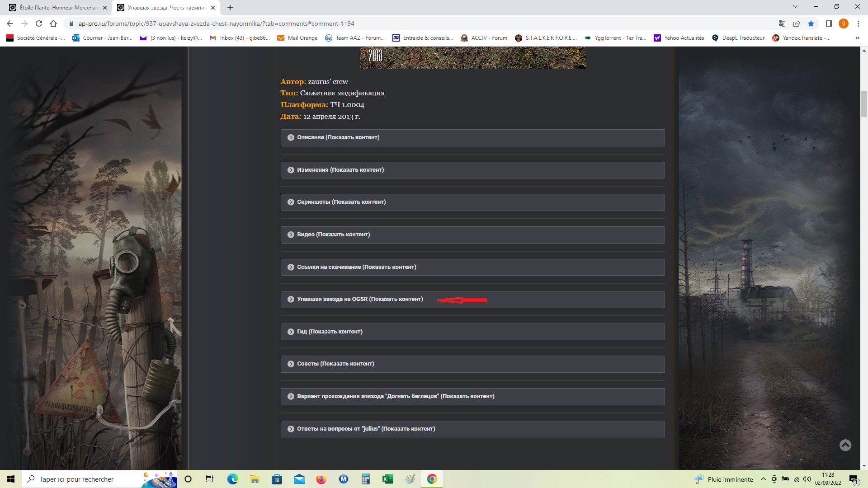
Task: Click the browser reload page icon
Action: click(39, 23)
